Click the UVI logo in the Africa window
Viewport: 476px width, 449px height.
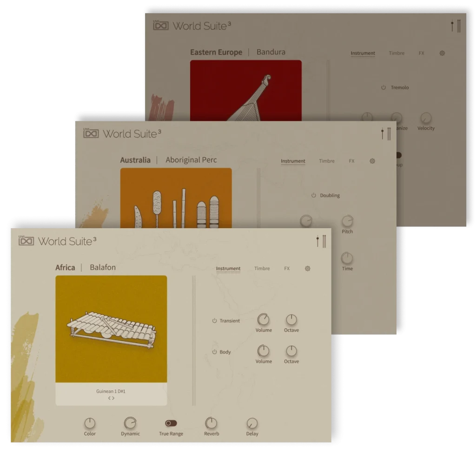(26, 241)
